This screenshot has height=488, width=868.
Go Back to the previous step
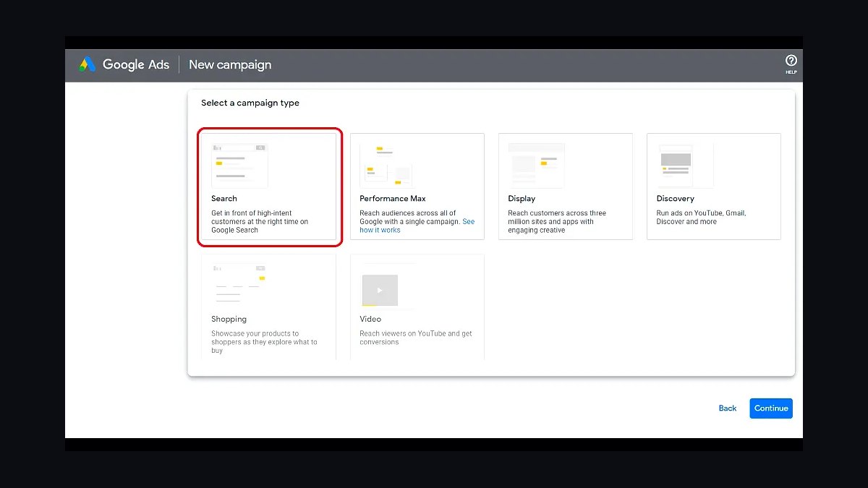[728, 408]
